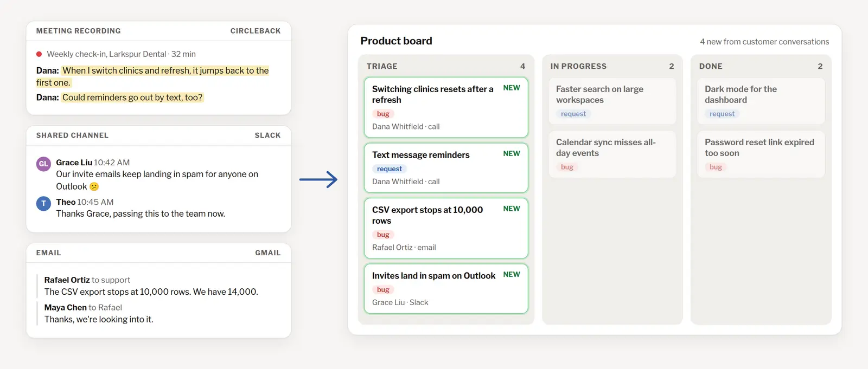Click the Product board title

point(396,41)
